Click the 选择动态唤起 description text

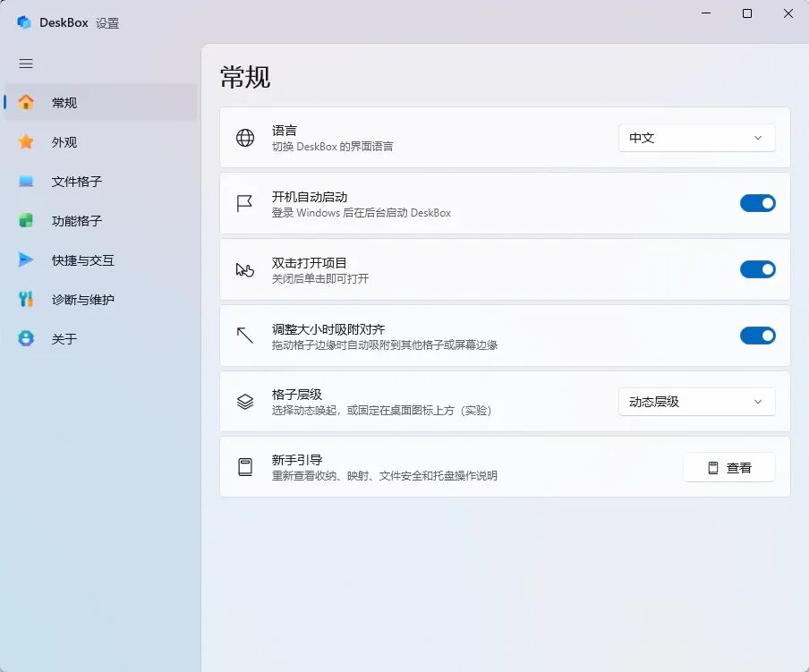tap(382, 411)
